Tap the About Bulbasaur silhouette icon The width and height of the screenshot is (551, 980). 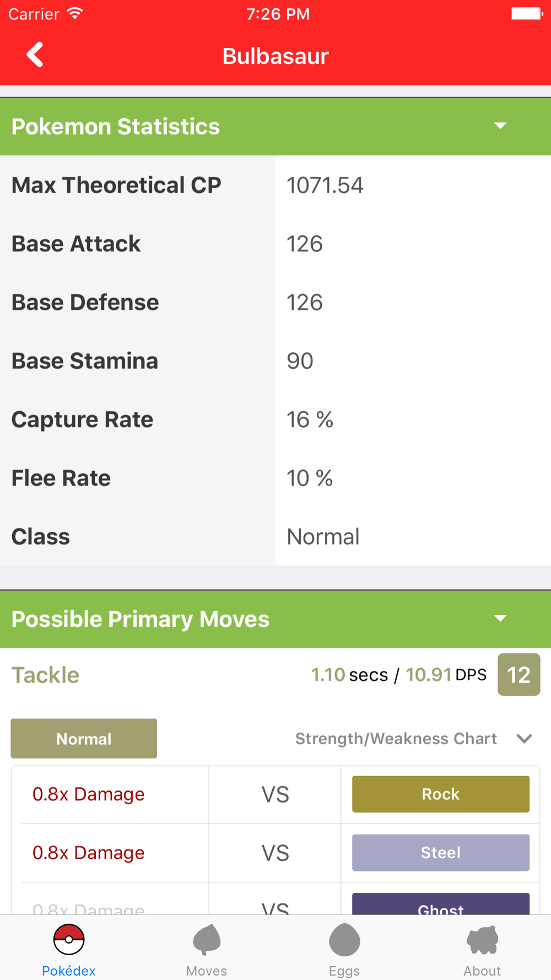pos(482,939)
